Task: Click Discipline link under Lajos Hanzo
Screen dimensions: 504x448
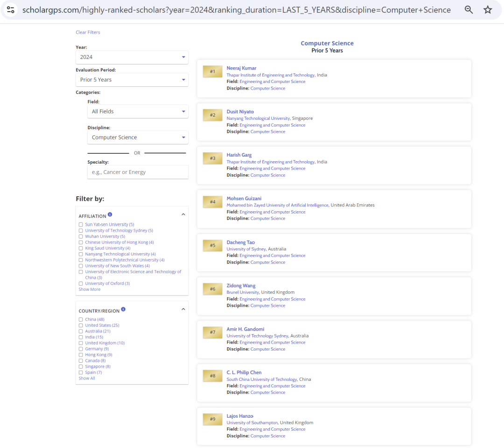Action: tap(267, 436)
